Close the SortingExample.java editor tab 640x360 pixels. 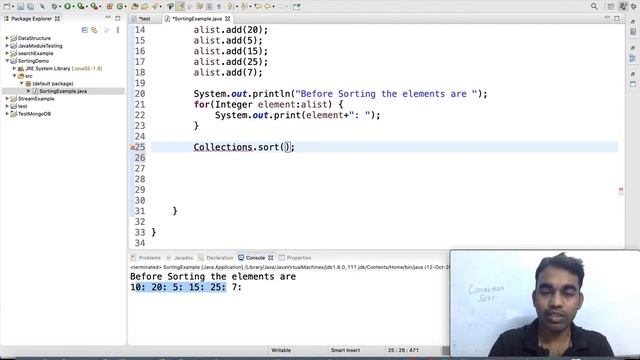228,19
